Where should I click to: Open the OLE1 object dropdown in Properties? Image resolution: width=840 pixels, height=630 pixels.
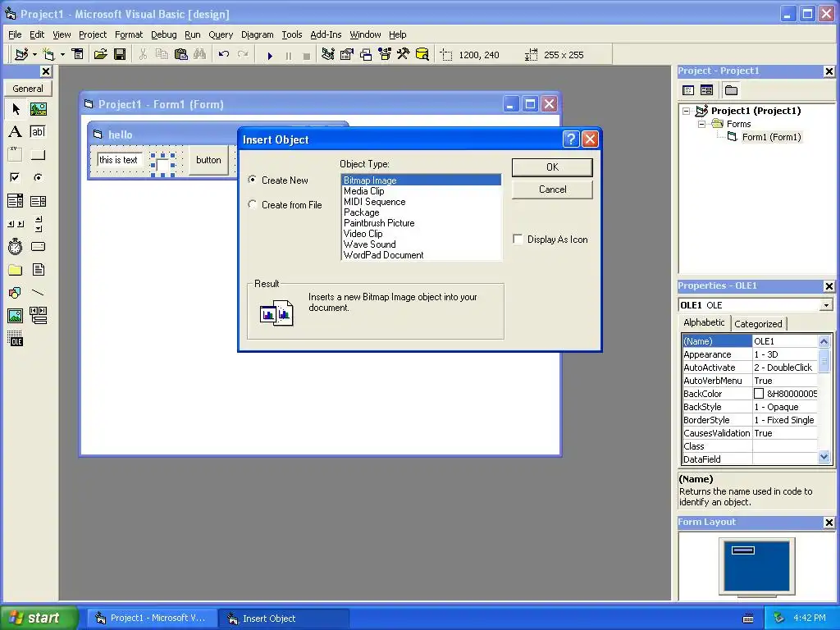tap(826, 305)
